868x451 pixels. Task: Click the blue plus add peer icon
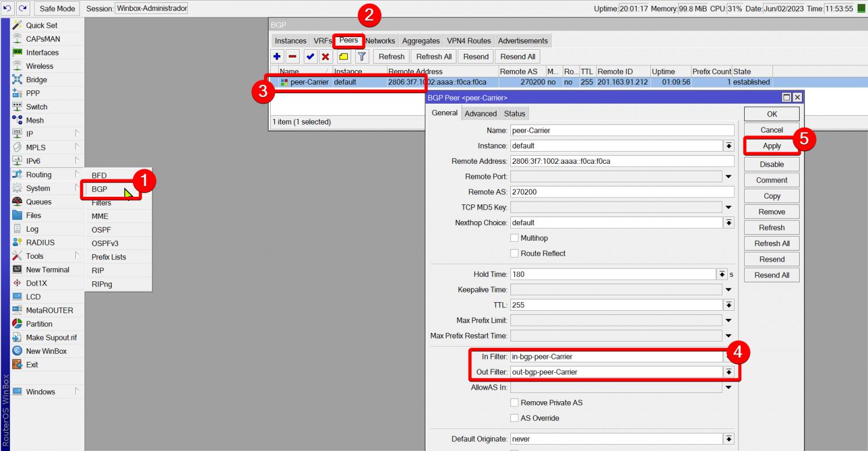tap(277, 56)
